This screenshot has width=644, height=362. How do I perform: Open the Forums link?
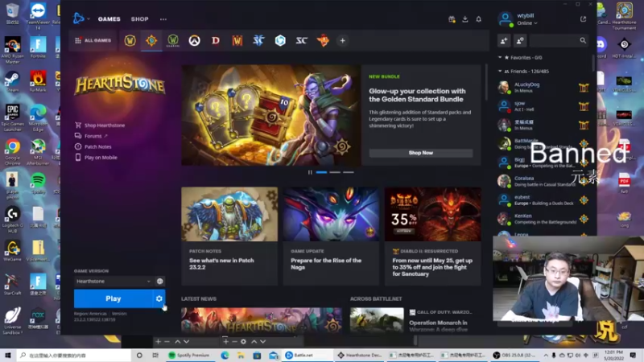pyautogui.click(x=92, y=136)
